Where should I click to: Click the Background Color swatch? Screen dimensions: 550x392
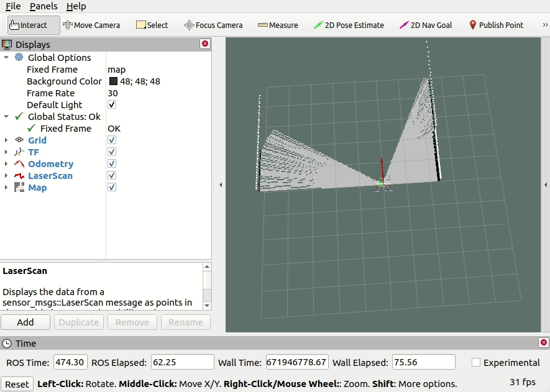pyautogui.click(x=113, y=81)
